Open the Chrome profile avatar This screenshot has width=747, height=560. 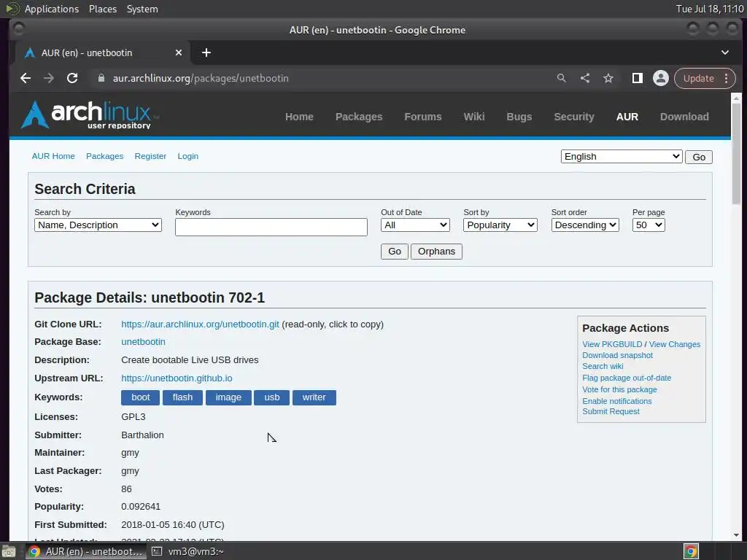pos(661,78)
